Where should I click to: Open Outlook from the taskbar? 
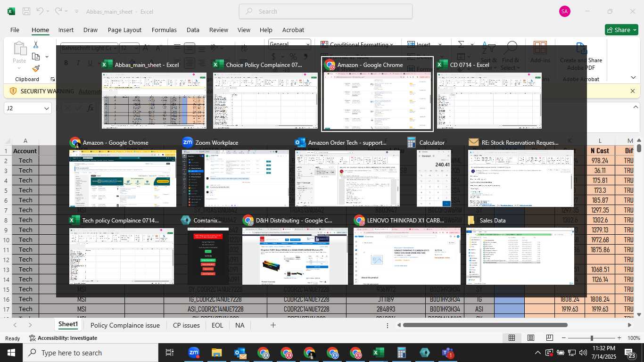239,353
